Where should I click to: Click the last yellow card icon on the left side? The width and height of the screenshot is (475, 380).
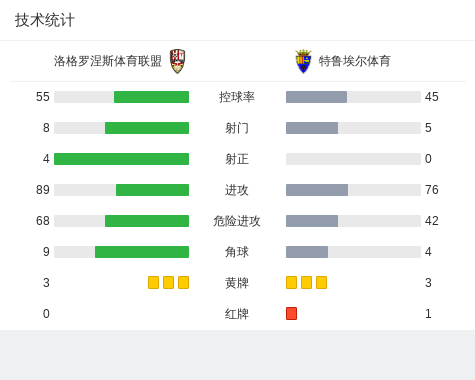click(183, 282)
